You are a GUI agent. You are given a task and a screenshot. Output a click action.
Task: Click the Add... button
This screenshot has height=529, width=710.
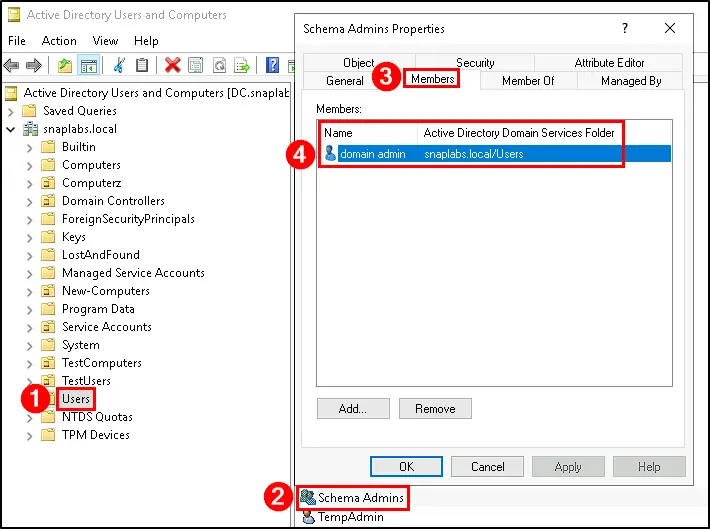point(353,409)
